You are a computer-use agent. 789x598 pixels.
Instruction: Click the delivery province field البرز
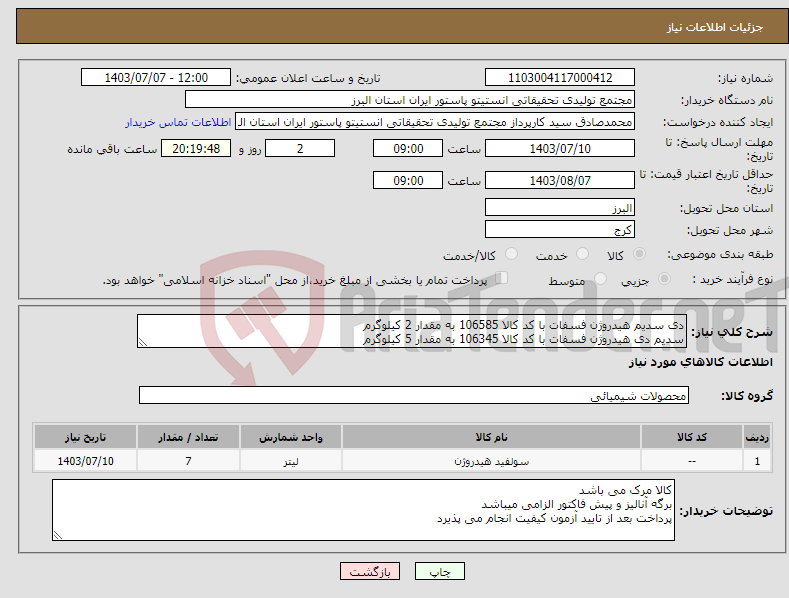tap(560, 207)
